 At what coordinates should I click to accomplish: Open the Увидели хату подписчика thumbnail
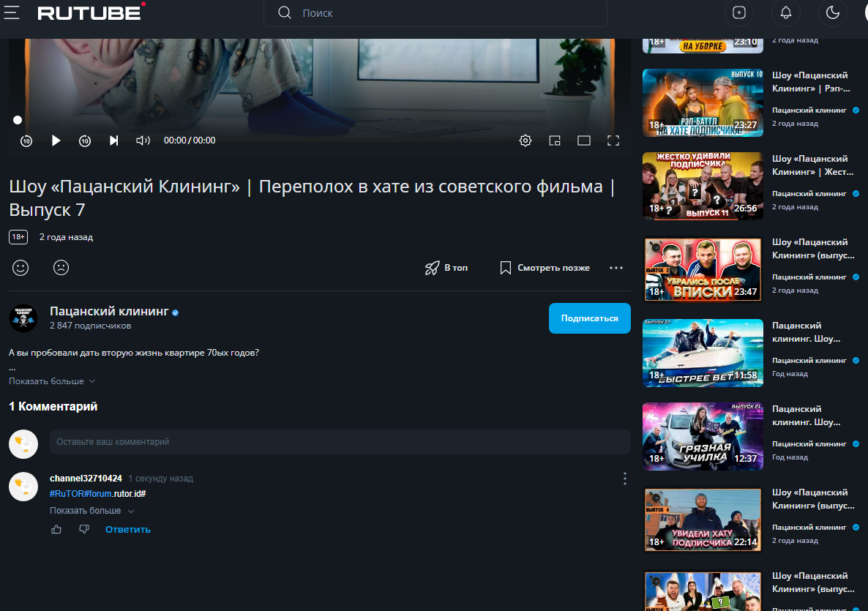coord(703,520)
